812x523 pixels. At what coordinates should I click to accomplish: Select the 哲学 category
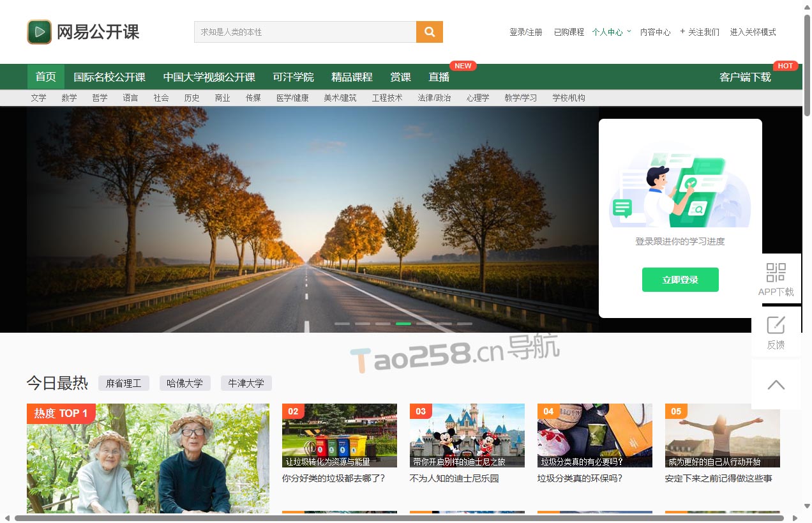[x=100, y=98]
